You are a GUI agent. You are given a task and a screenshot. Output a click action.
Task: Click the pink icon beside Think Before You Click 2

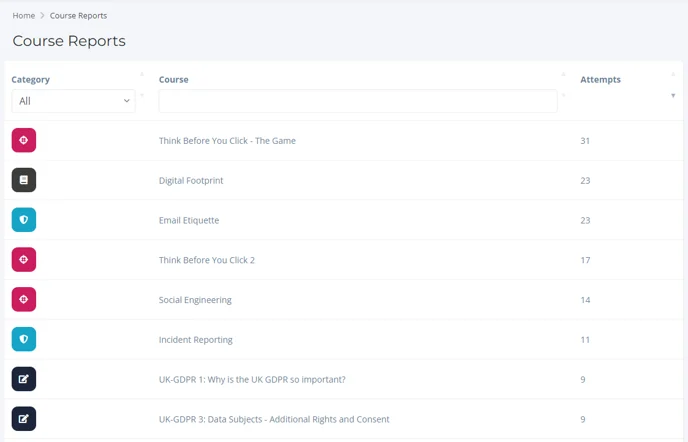click(x=24, y=259)
